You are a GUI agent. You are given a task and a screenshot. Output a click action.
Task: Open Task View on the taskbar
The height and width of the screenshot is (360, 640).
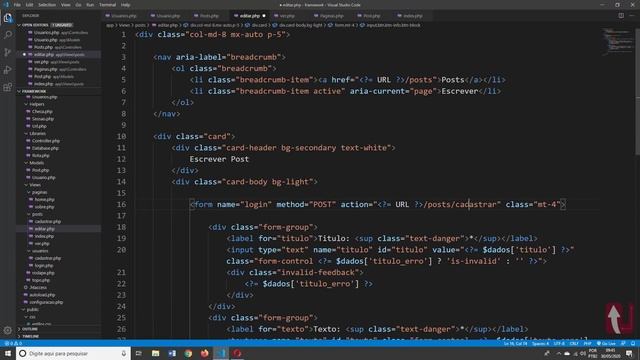(x=139, y=353)
